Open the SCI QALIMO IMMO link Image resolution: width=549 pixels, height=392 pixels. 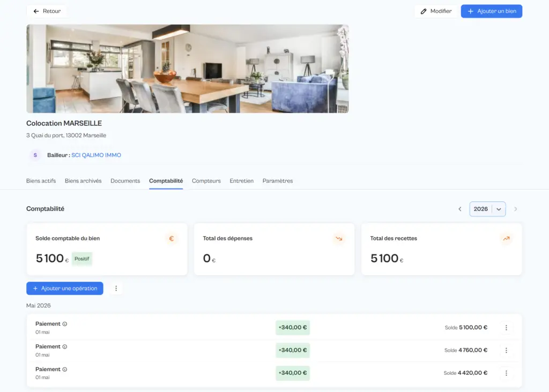[97, 155]
